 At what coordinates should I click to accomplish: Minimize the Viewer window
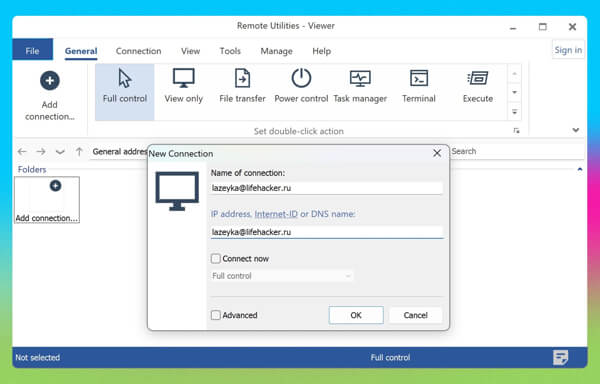click(513, 27)
